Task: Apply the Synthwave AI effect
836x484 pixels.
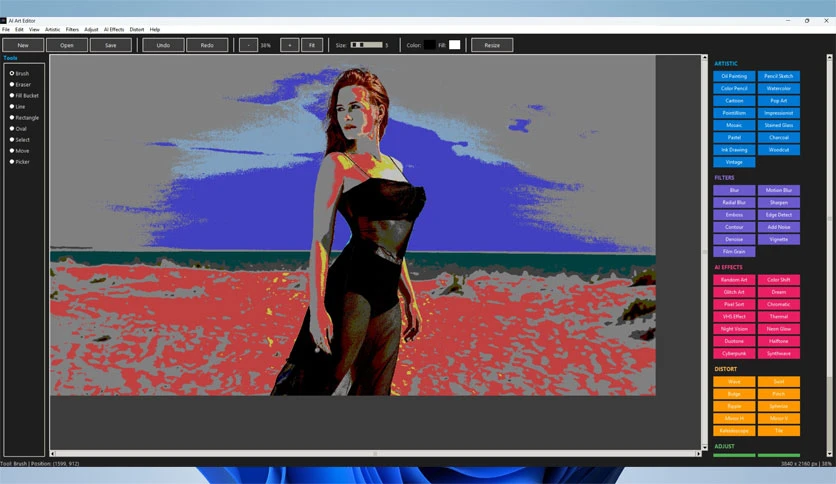Action: 778,353
